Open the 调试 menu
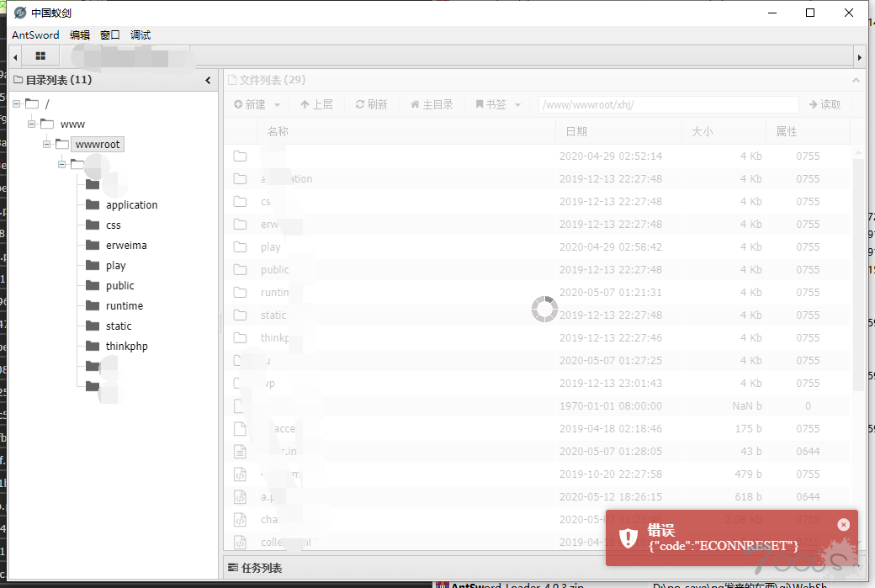Screen dimensions: 875x588 (140, 35)
